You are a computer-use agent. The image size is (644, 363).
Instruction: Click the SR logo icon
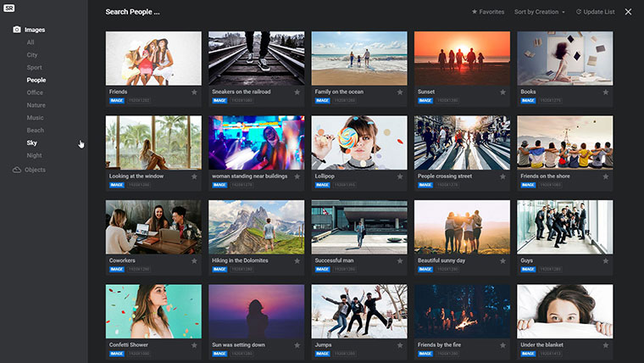pyautogui.click(x=8, y=8)
